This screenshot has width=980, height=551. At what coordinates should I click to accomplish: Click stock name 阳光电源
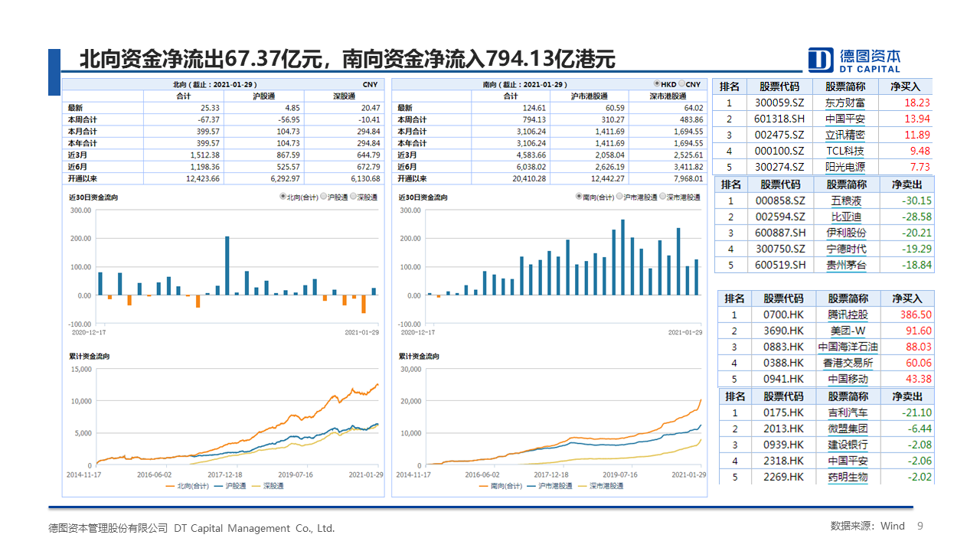[845, 167]
